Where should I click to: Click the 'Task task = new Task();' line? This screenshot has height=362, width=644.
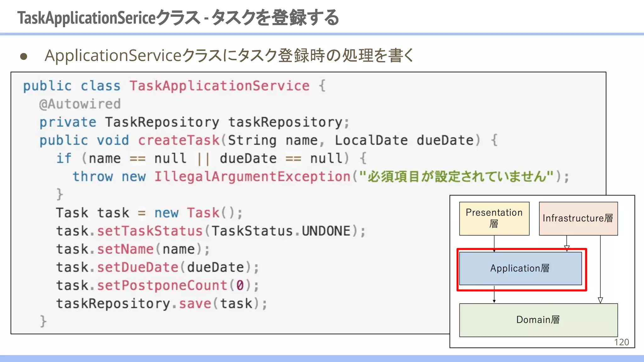tap(149, 213)
